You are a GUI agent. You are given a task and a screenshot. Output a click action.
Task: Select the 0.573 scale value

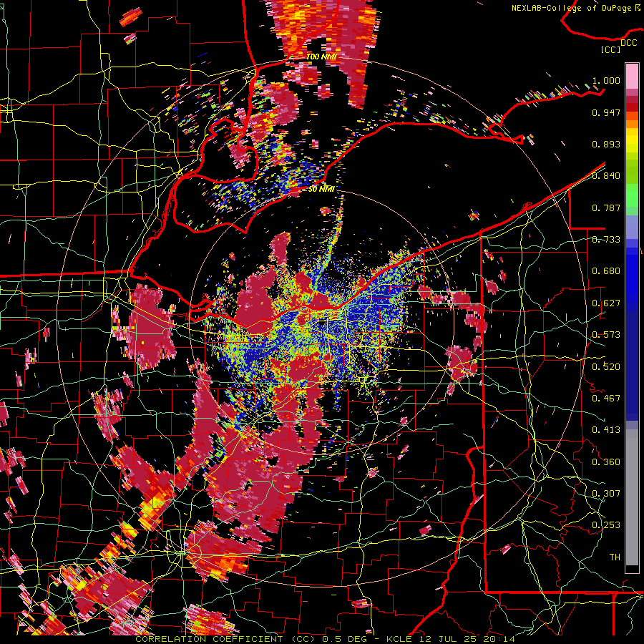pos(606,335)
